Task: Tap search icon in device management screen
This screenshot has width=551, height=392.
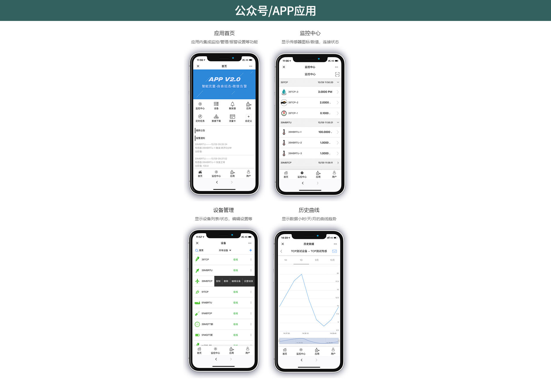Action: [x=197, y=251]
